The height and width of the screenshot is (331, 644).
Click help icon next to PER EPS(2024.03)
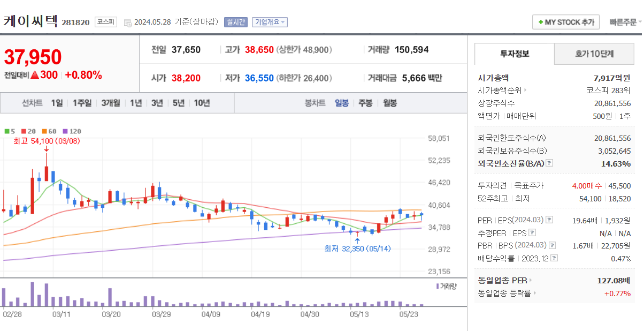pos(549,220)
